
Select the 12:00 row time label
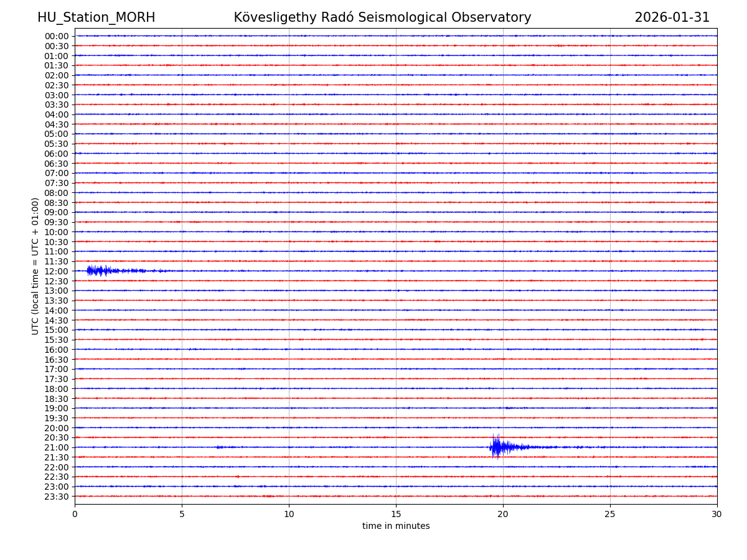click(56, 271)
